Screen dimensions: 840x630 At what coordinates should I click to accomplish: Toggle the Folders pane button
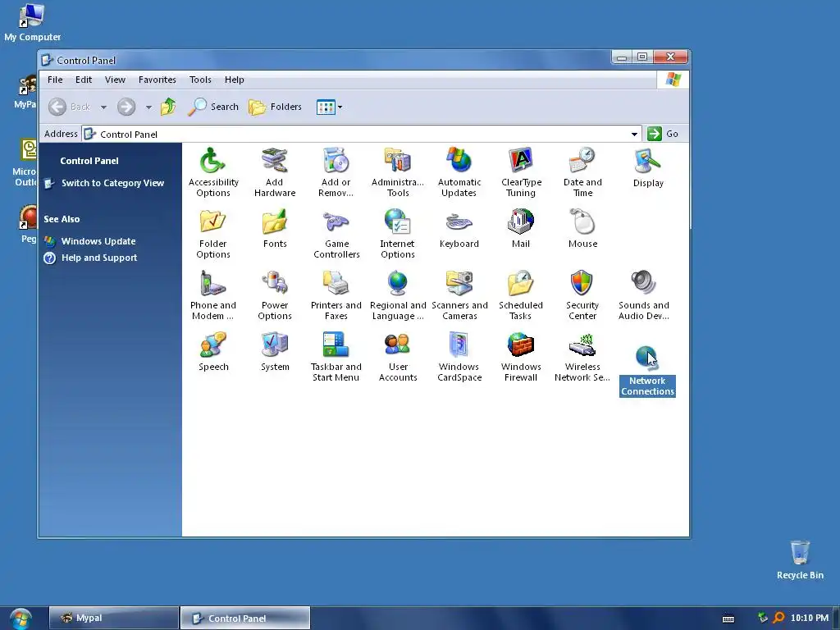[275, 107]
